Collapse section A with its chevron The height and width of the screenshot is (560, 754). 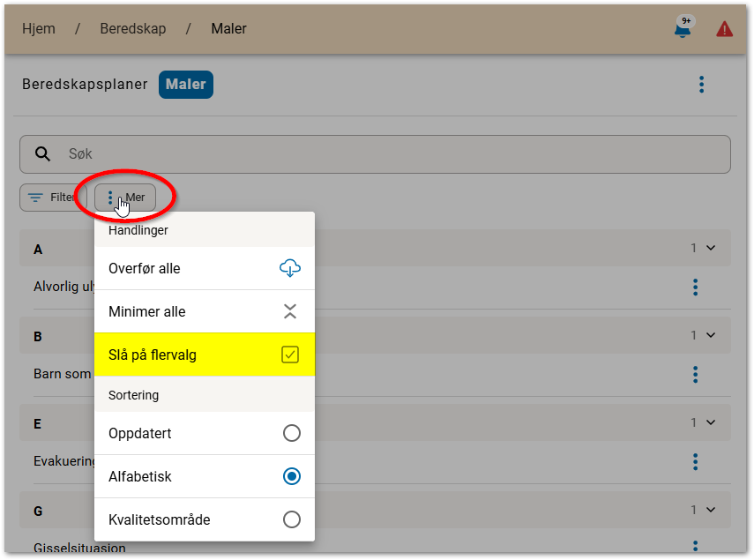[712, 249]
